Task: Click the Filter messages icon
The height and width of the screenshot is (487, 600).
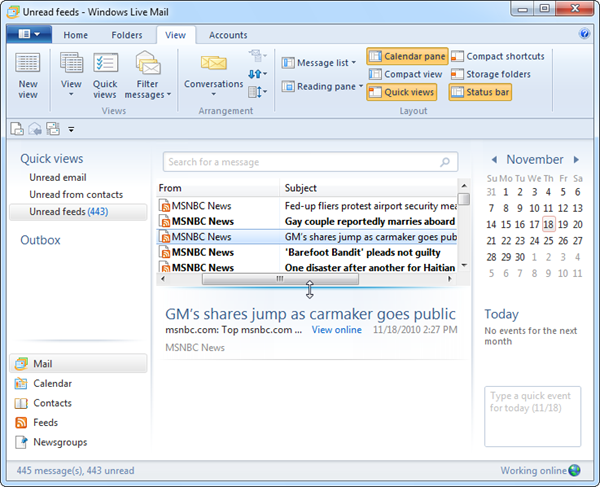Action: (148, 75)
